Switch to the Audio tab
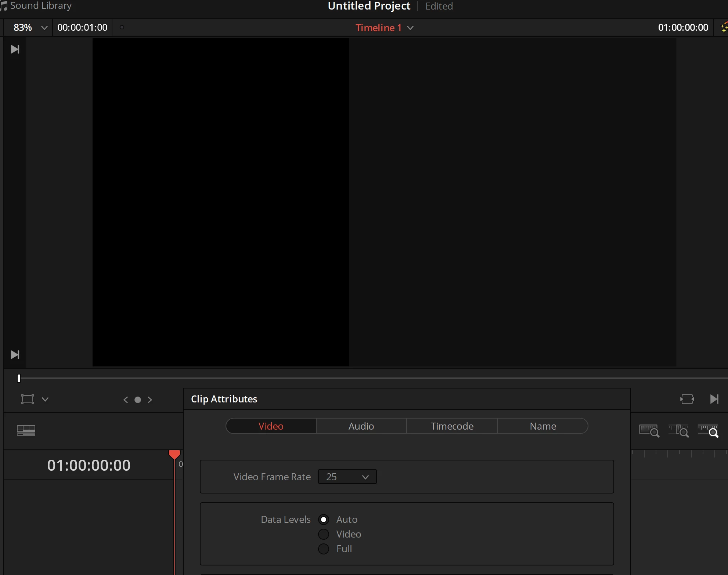This screenshot has width=728, height=575. [361, 426]
